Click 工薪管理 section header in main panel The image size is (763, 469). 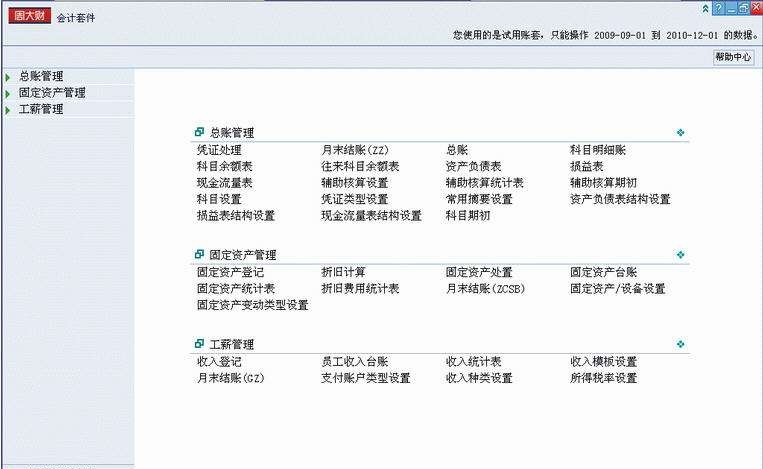(232, 344)
